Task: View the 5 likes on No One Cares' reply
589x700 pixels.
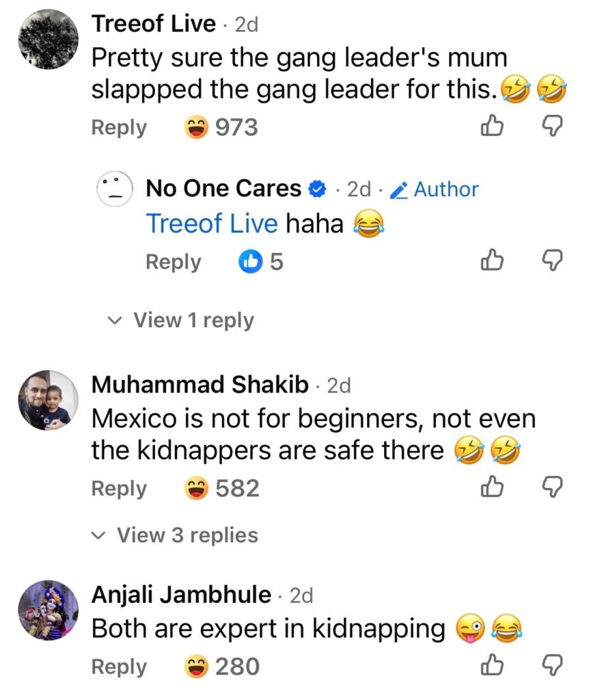Action: click(x=260, y=262)
